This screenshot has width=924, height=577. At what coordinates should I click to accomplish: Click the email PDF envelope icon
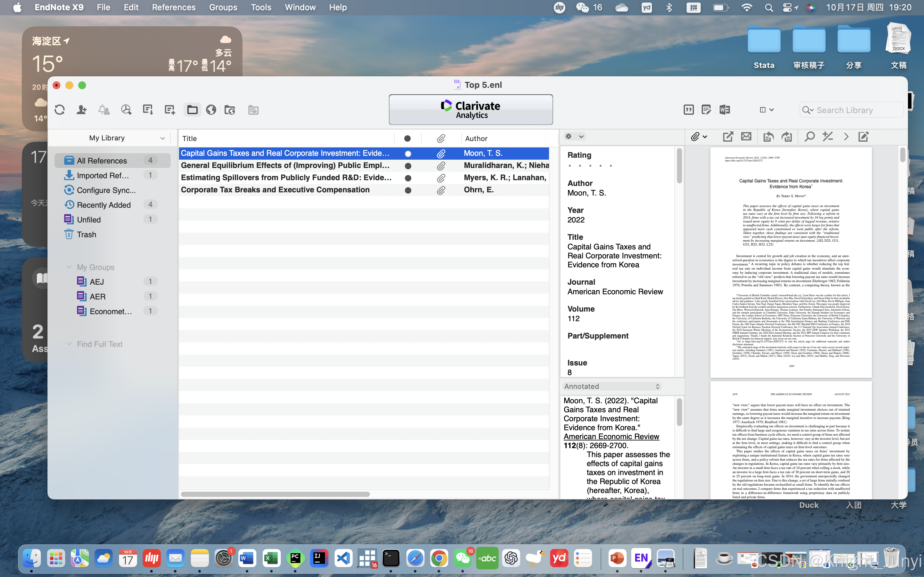746,137
